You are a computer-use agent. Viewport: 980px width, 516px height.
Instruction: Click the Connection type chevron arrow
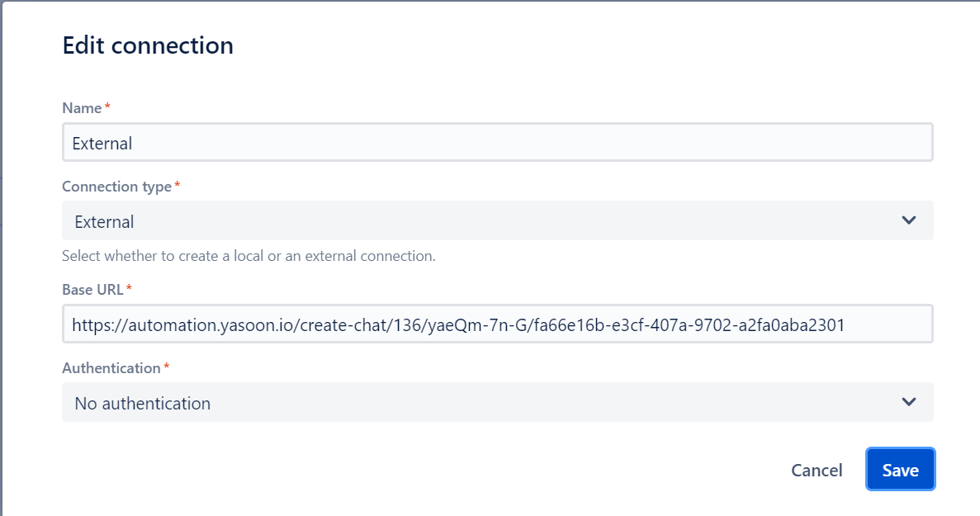coord(908,220)
